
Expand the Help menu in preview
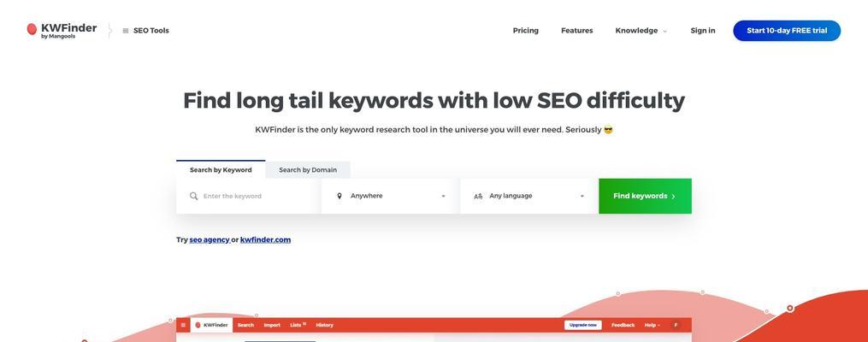click(x=652, y=325)
